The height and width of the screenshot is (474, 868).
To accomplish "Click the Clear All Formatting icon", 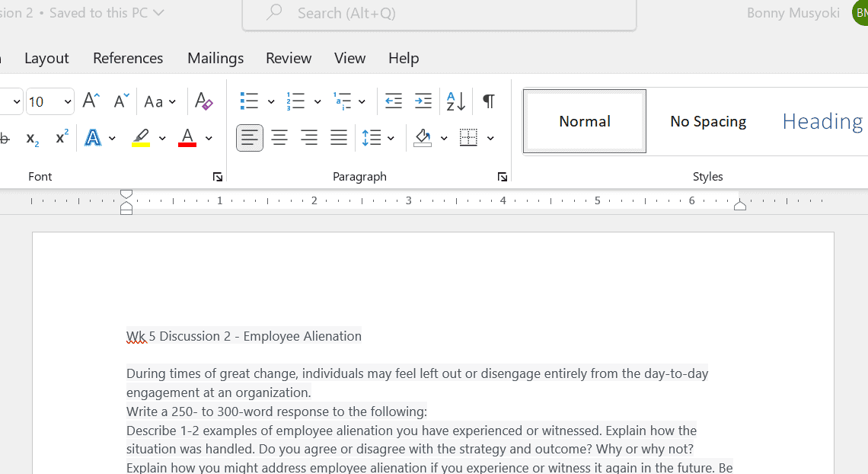I will pyautogui.click(x=203, y=101).
